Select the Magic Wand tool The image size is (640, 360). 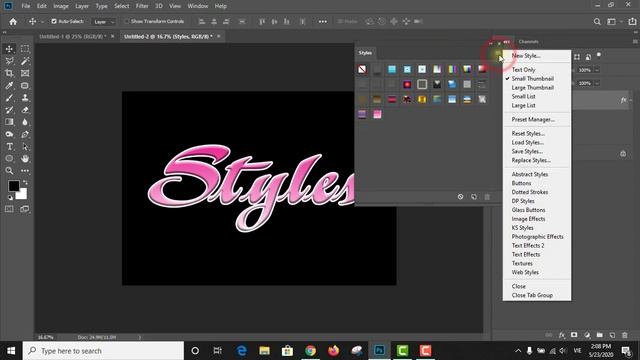coord(25,61)
